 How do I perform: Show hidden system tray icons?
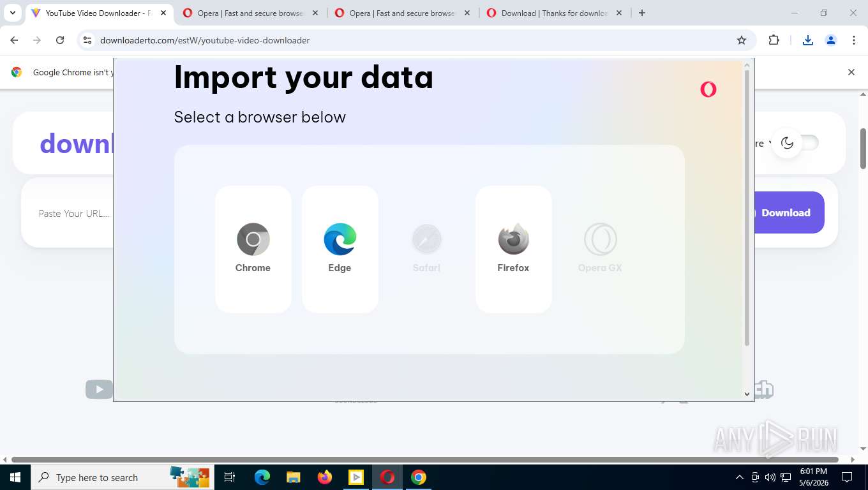point(740,477)
